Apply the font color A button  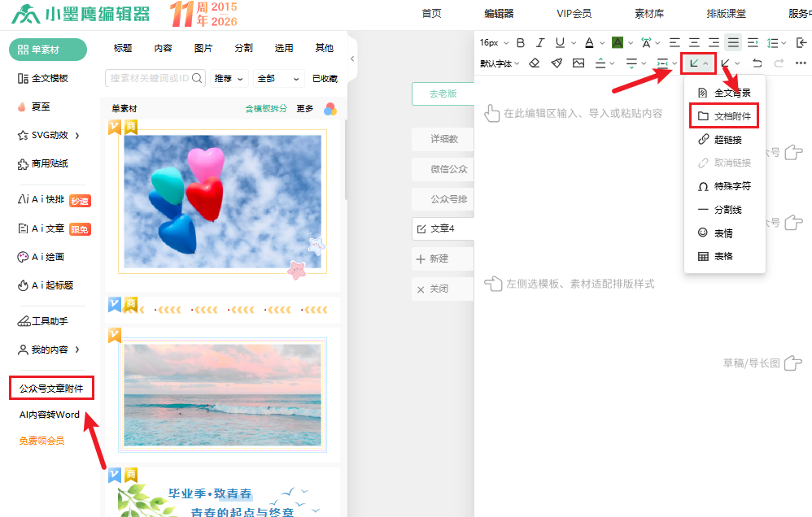pos(589,42)
